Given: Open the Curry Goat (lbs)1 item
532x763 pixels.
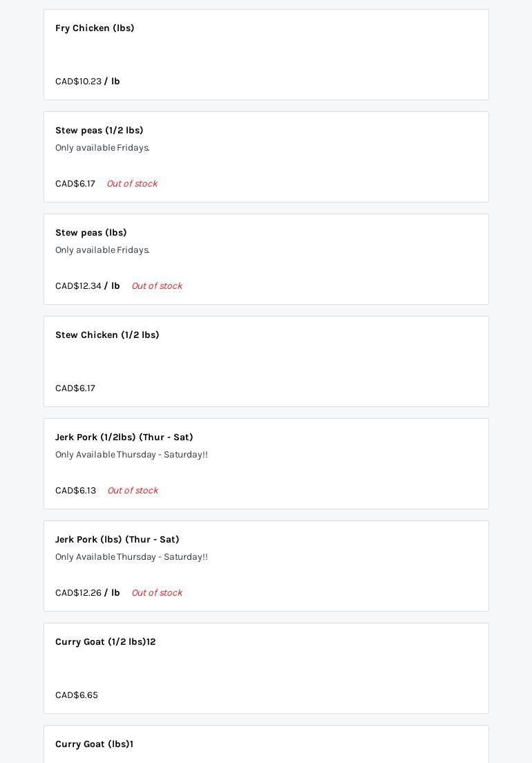Looking at the screenshot, I should click(95, 744).
